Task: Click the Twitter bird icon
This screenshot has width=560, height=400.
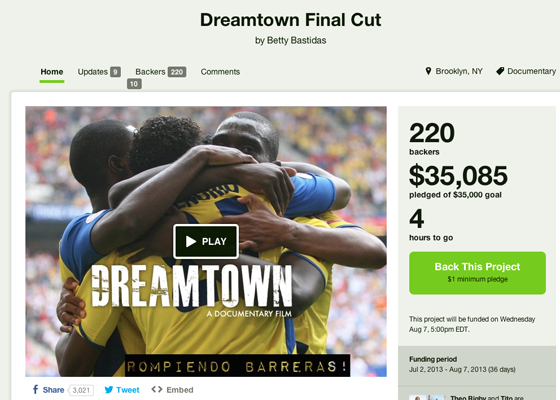Action: (x=109, y=390)
